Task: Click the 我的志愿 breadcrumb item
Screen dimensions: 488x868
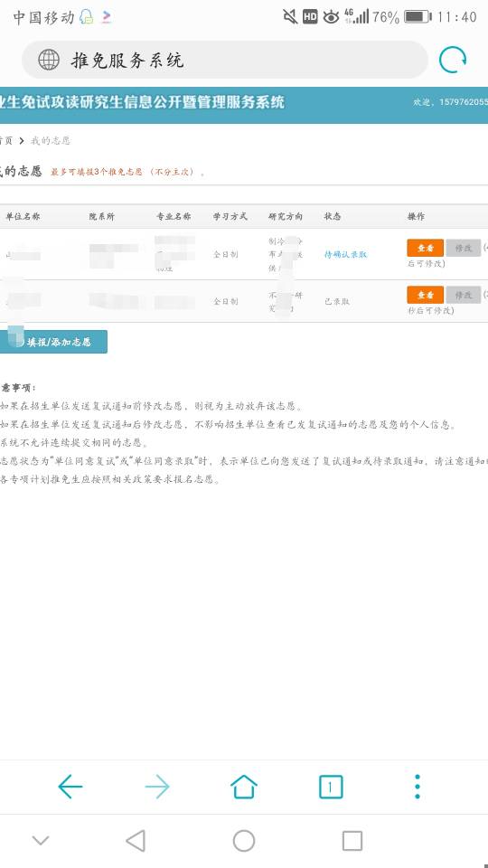Action: tap(51, 141)
